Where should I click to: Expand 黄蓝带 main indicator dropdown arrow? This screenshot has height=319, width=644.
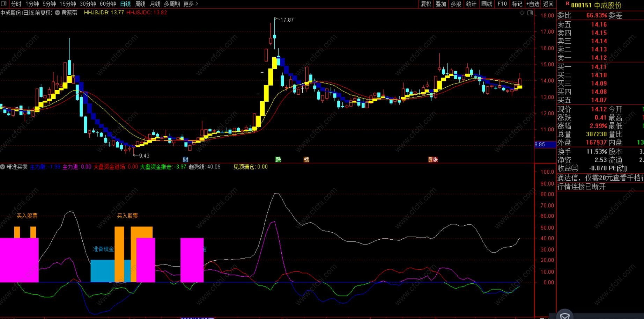click(58, 13)
